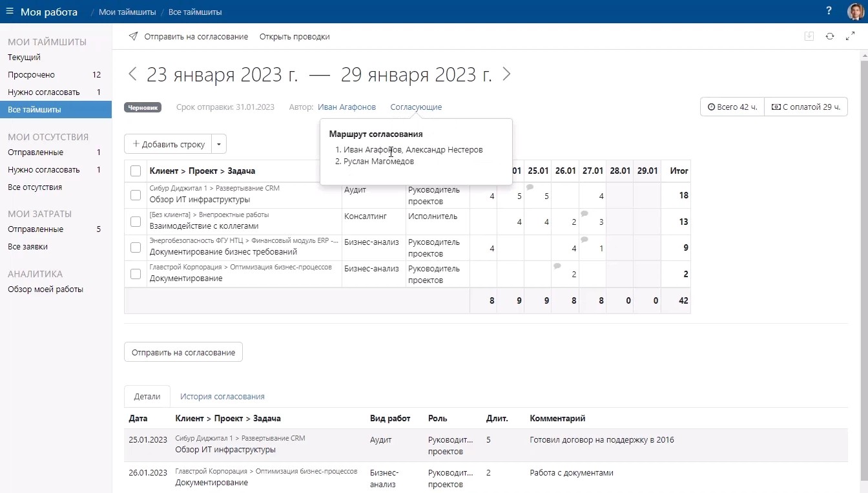Click Открыть проводки in toolbar
The image size is (868, 493).
point(294,37)
